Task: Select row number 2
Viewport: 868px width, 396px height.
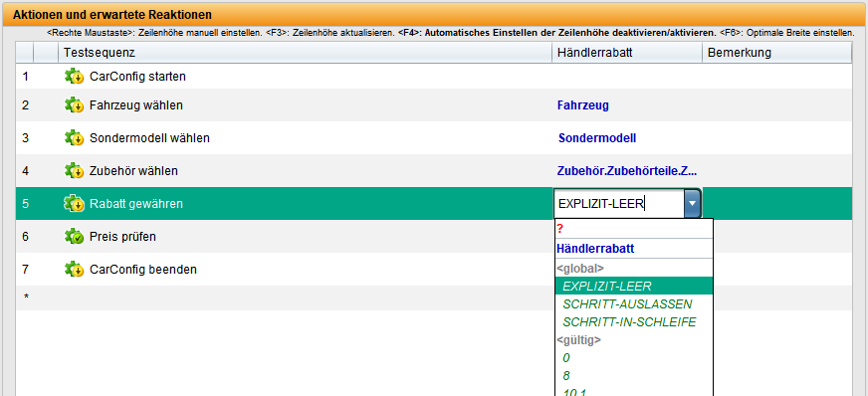Action: [x=26, y=104]
